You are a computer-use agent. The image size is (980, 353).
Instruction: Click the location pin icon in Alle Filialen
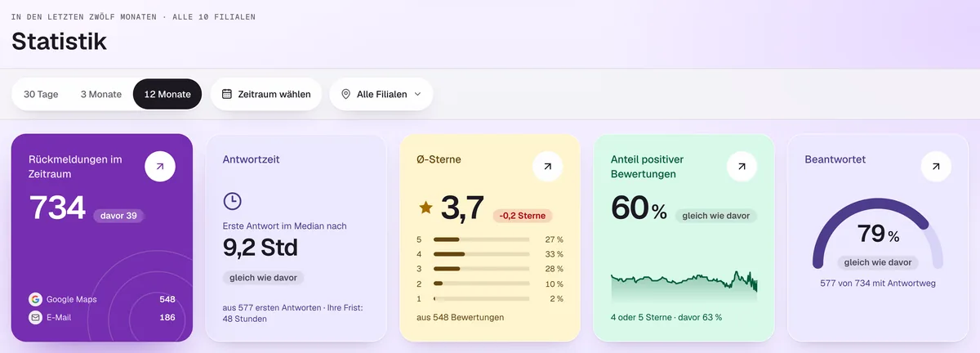pos(346,94)
